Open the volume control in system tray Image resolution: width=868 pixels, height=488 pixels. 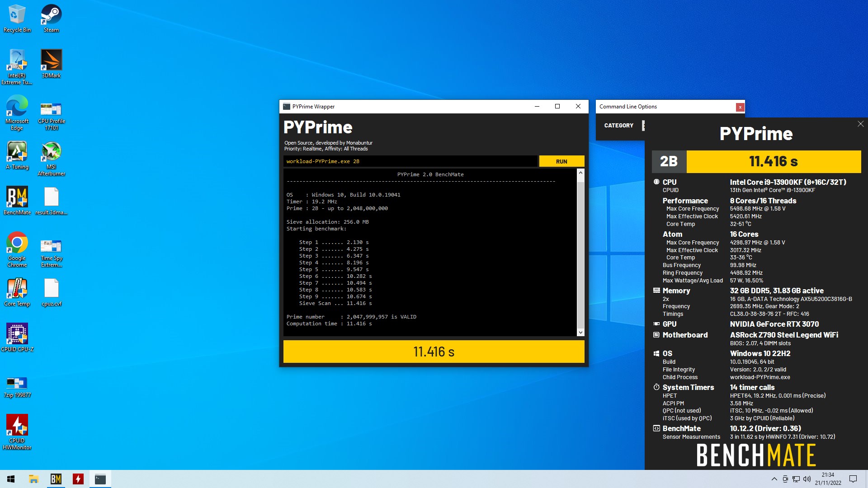tap(807, 479)
